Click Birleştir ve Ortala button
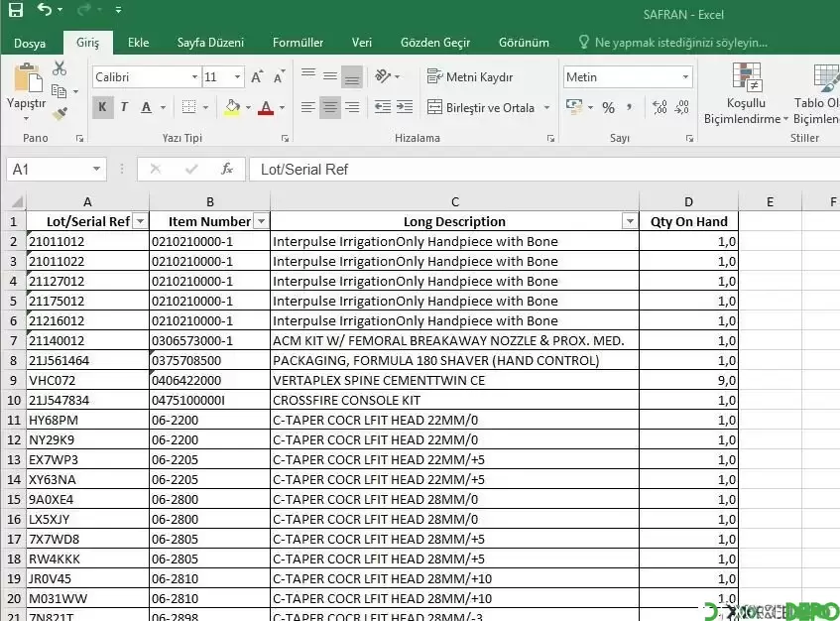Screen dimensions: 840x621 click(x=481, y=108)
